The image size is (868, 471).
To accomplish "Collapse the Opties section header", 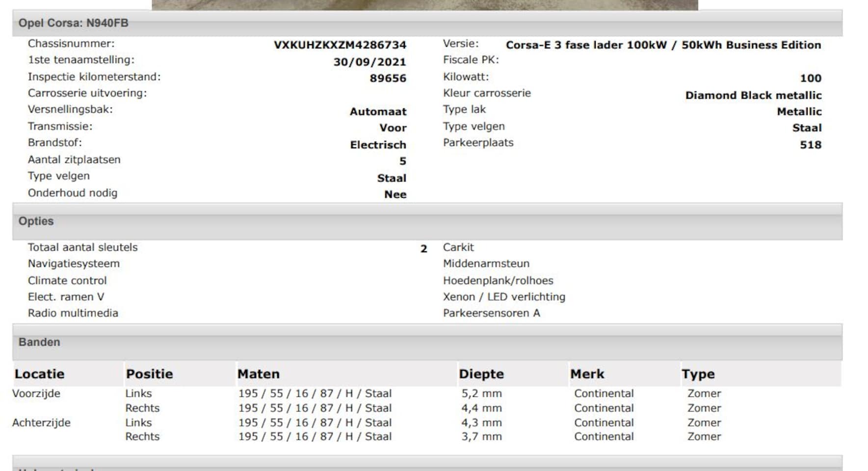I will pos(36,221).
